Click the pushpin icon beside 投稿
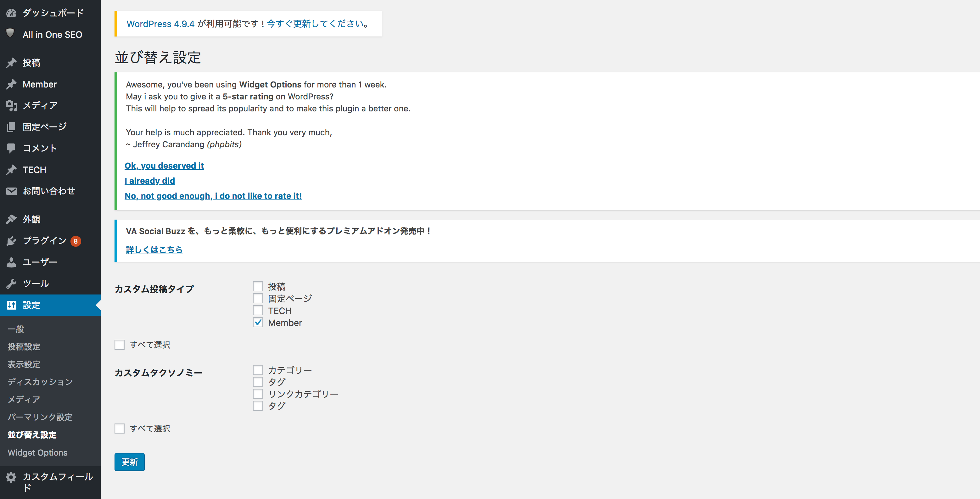Image resolution: width=980 pixels, height=499 pixels. click(x=11, y=63)
